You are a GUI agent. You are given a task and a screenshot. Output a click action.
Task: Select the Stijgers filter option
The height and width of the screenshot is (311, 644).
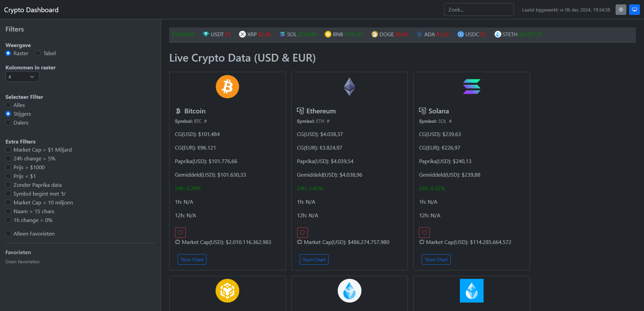8,114
